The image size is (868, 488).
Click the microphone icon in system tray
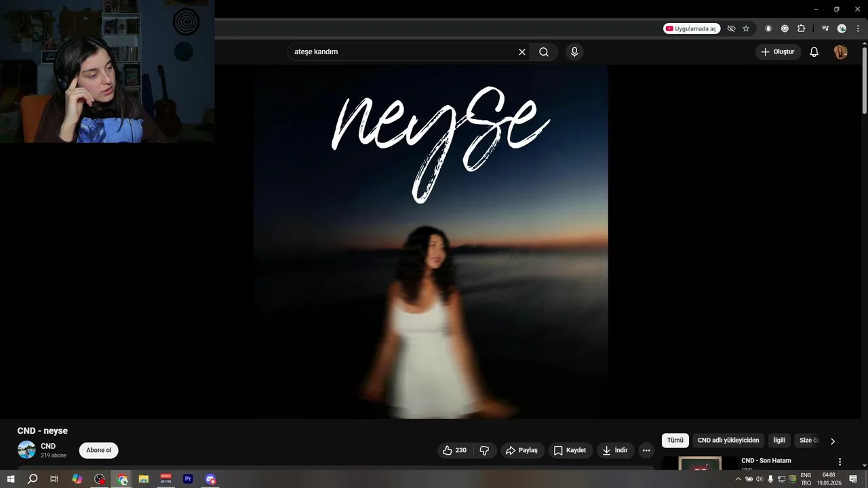point(770,479)
